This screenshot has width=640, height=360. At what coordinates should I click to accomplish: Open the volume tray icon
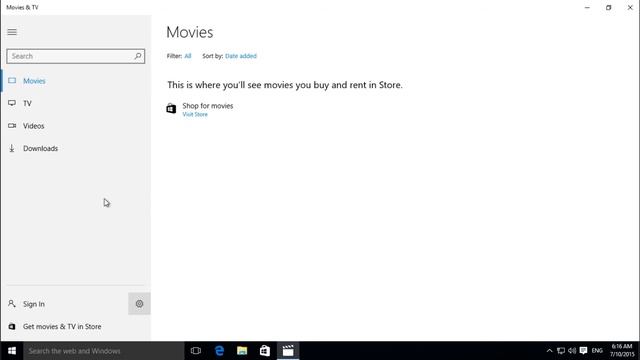572,351
